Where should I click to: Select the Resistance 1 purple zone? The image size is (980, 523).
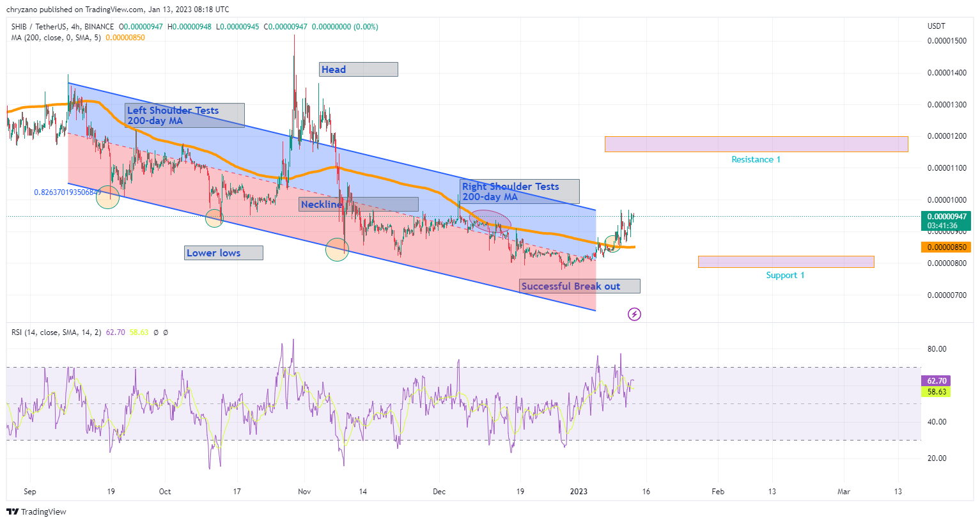[756, 144]
